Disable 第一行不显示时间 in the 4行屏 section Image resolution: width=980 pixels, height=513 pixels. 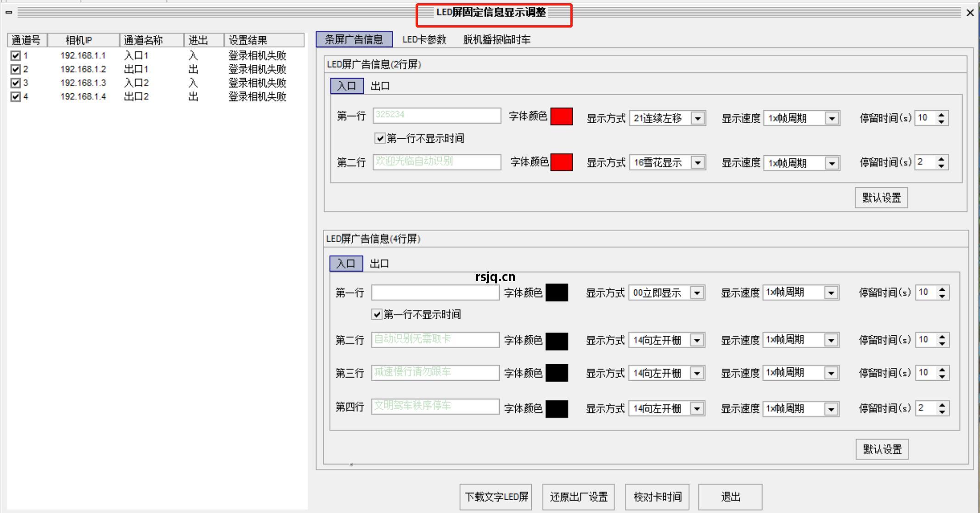tap(376, 314)
